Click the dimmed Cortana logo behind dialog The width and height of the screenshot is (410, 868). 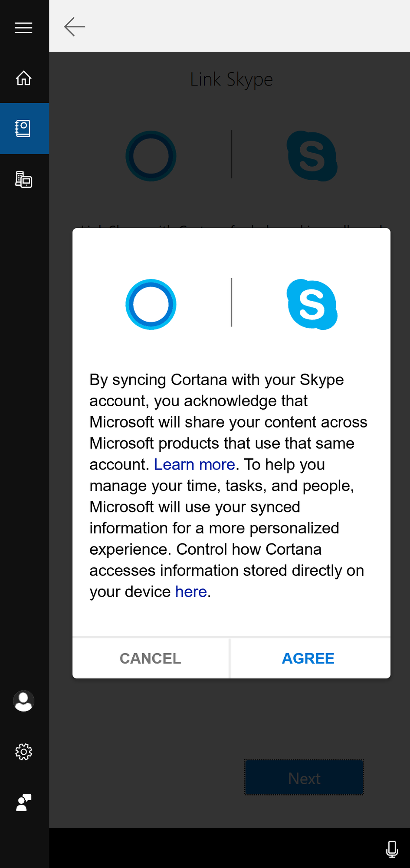coord(151,156)
